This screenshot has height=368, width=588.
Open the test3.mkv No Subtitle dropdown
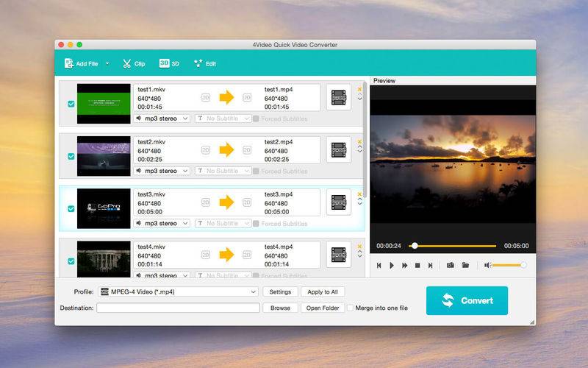(223, 223)
